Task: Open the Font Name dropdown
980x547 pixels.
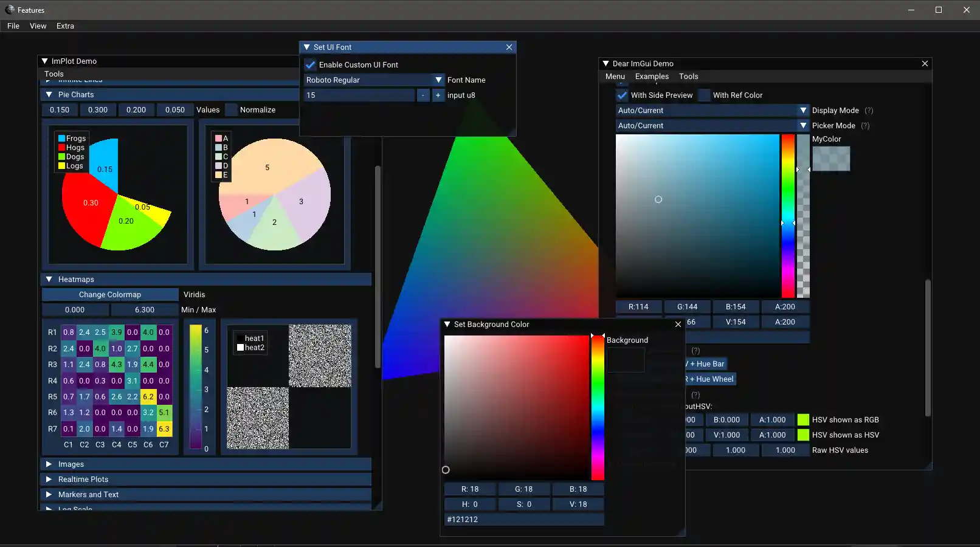Action: coord(438,80)
